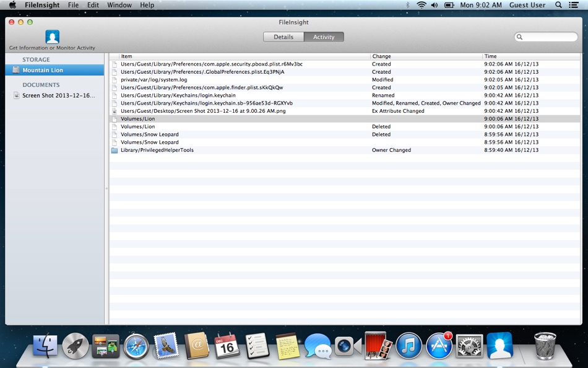Open Notes from the Dock
Viewport: 588px width, 368px height.
[288, 346]
